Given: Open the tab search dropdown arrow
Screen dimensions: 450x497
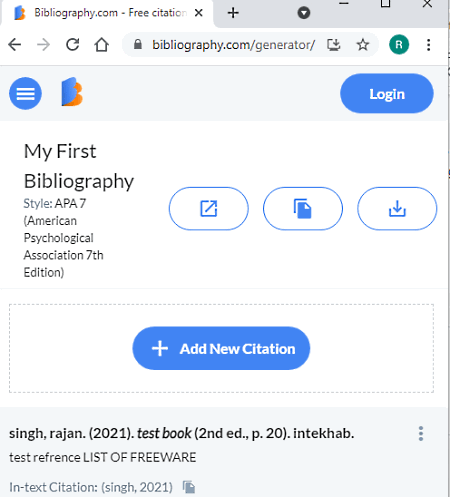Looking at the screenshot, I should (x=304, y=13).
